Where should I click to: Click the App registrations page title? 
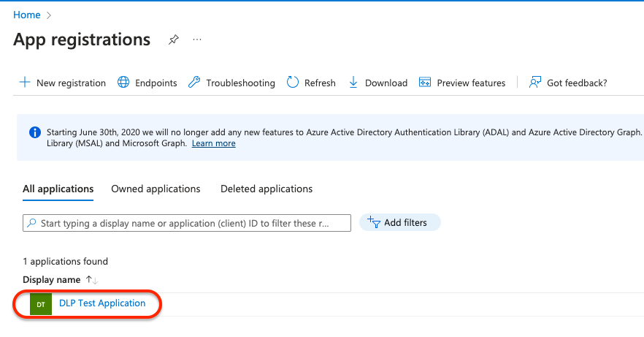(82, 40)
